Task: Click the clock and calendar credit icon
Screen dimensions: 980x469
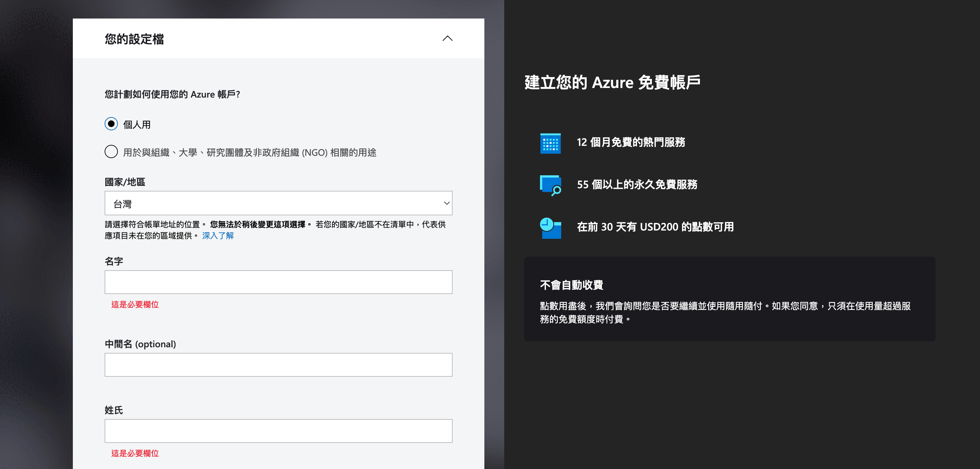Action: [550, 228]
